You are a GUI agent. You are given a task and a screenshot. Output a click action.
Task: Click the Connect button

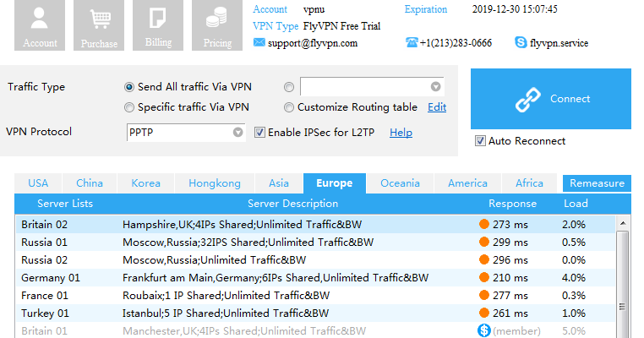551,99
